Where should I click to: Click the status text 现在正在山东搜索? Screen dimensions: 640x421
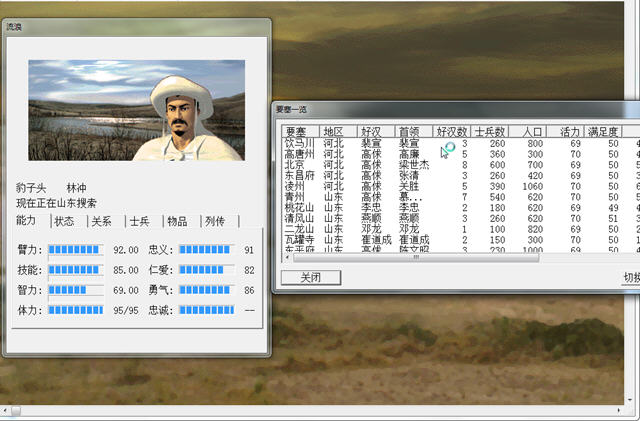click(56, 203)
